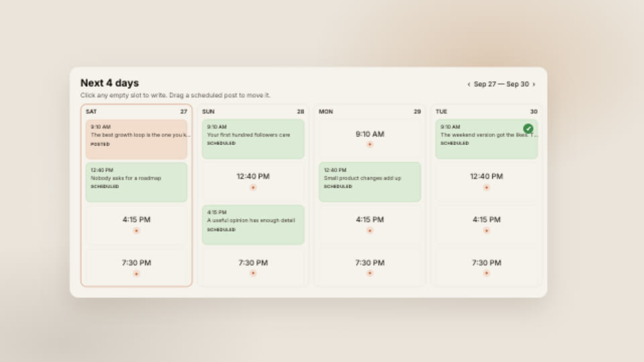Viewport: 644px width, 362px height.
Task: Click date number 30 in Tuesday column
Action: click(534, 112)
